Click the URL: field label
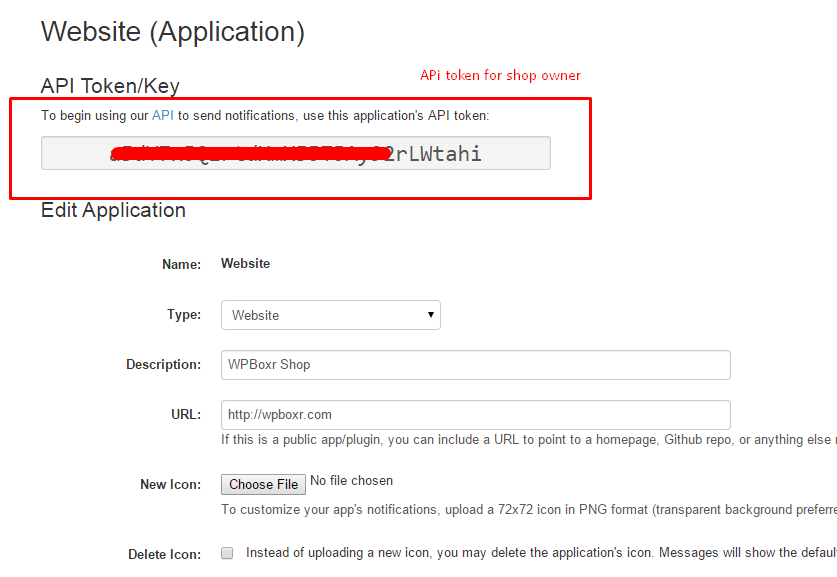Image resolution: width=837 pixels, height=577 pixels. [x=186, y=415]
